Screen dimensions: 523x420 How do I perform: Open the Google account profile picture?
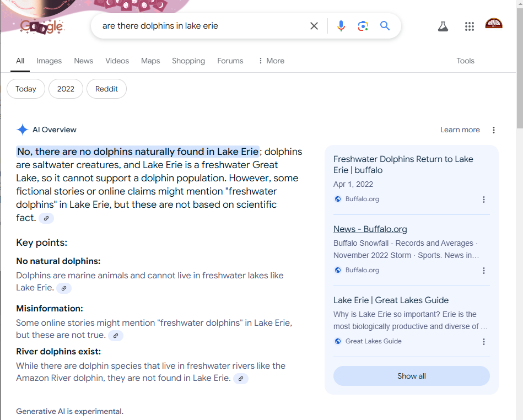click(x=494, y=24)
